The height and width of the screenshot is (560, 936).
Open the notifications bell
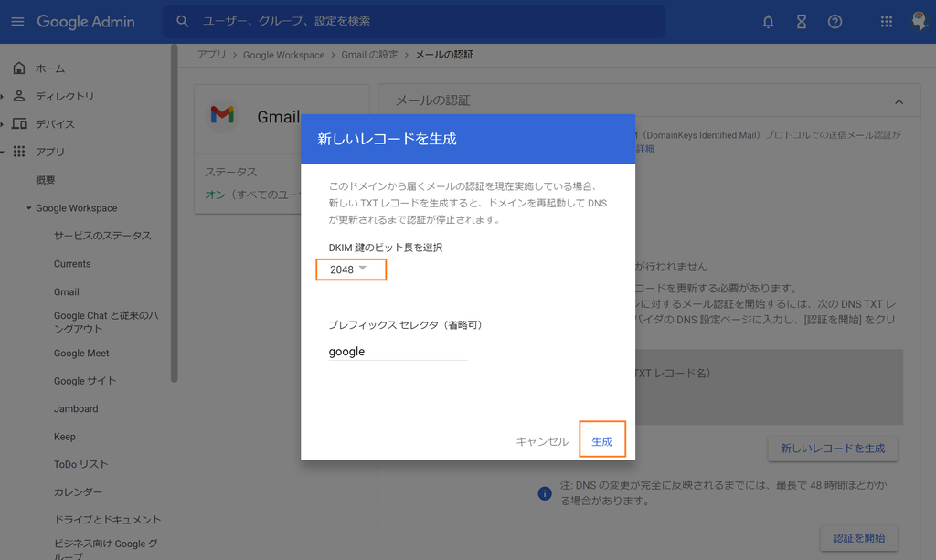[768, 22]
